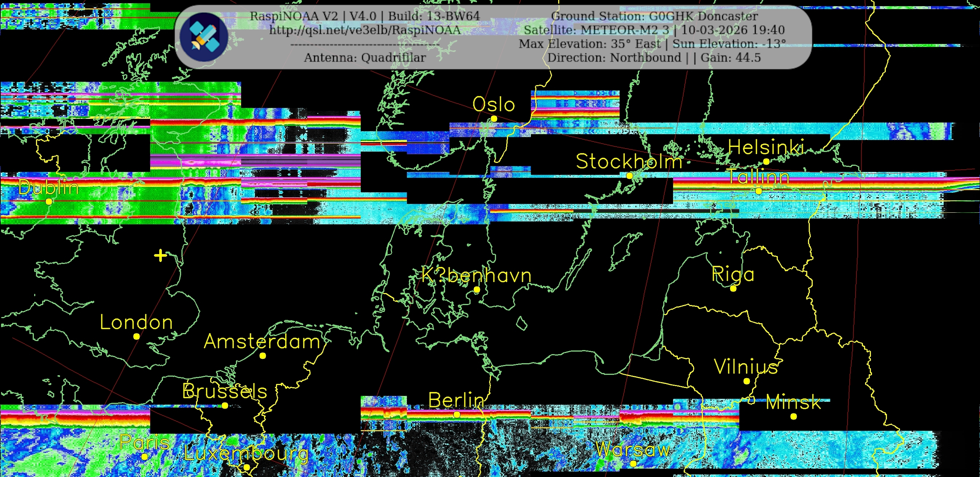Screen dimensions: 980x477
Task: Click the Minsk city dot marker
Action: pyautogui.click(x=793, y=417)
